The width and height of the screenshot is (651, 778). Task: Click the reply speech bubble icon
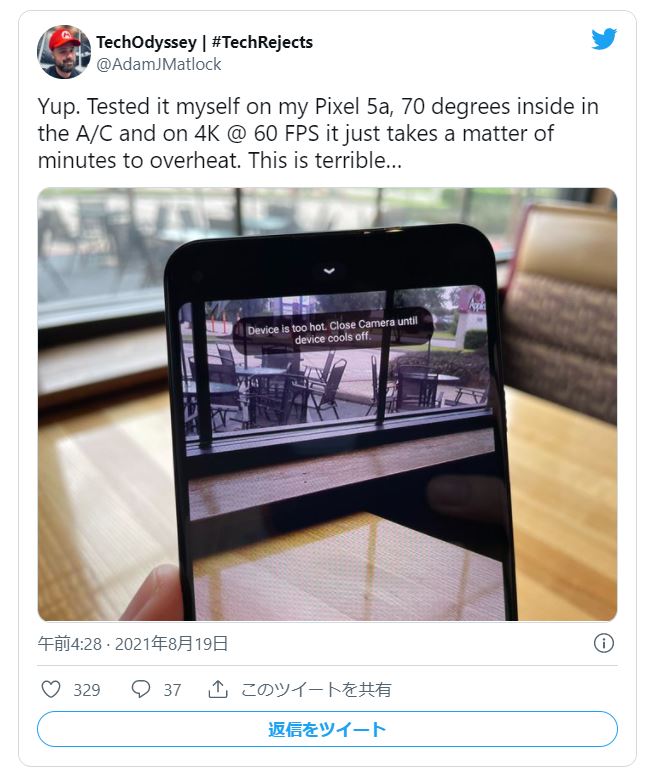[x=140, y=689]
